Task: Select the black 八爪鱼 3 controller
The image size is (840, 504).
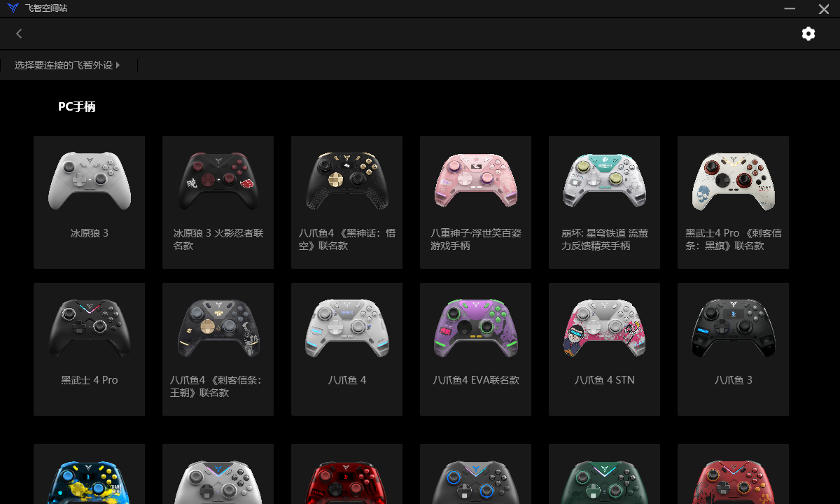Action: coord(733,349)
